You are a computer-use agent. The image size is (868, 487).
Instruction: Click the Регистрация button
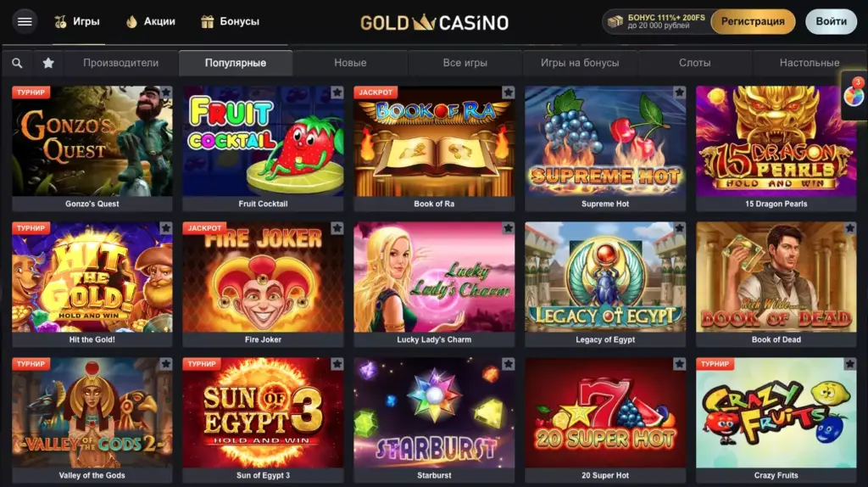coord(753,21)
